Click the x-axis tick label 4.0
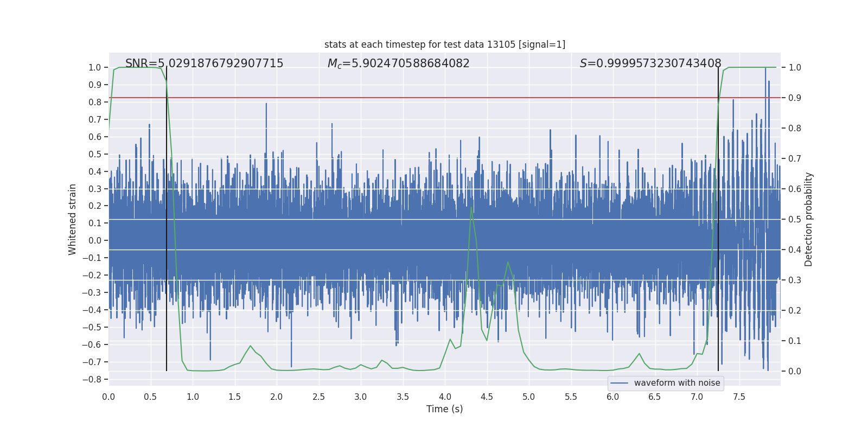The height and width of the screenshot is (434, 868). click(445, 397)
